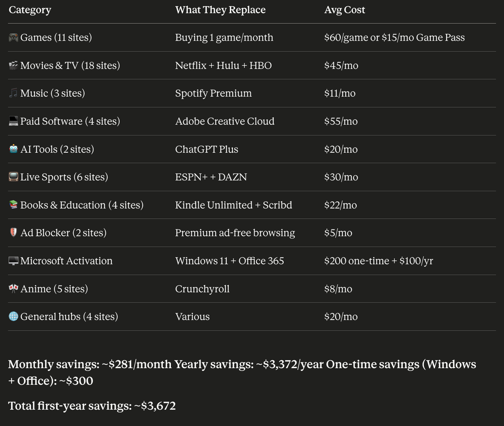The width and height of the screenshot is (504, 426).
Task: Click the television icon beside Live Sports
Action: (13, 177)
